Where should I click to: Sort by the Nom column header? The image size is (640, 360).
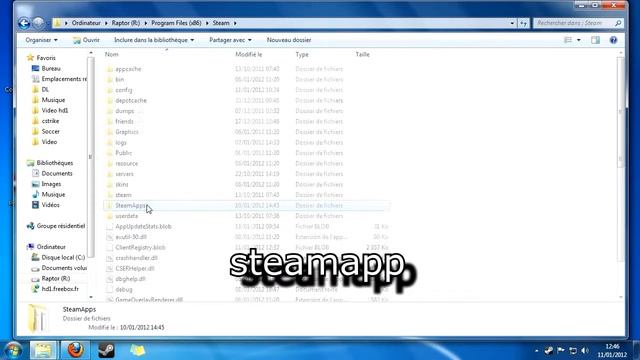(111, 54)
